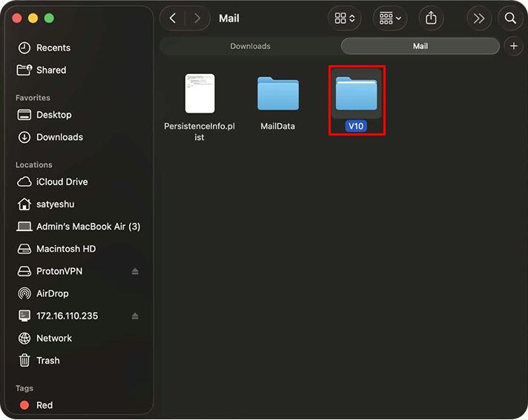Eject the 172.16.110.235 server
The width and height of the screenshot is (528, 420).
135,316
